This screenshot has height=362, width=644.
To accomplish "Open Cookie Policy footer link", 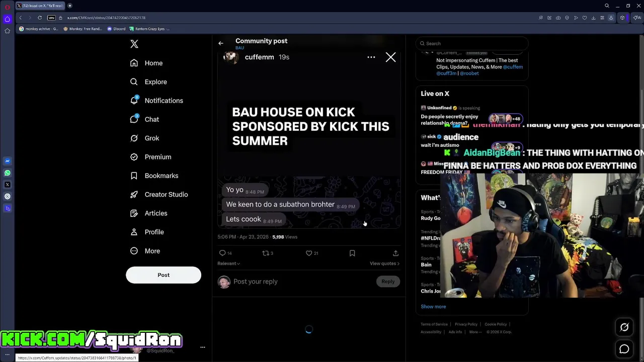I will (x=496, y=324).
